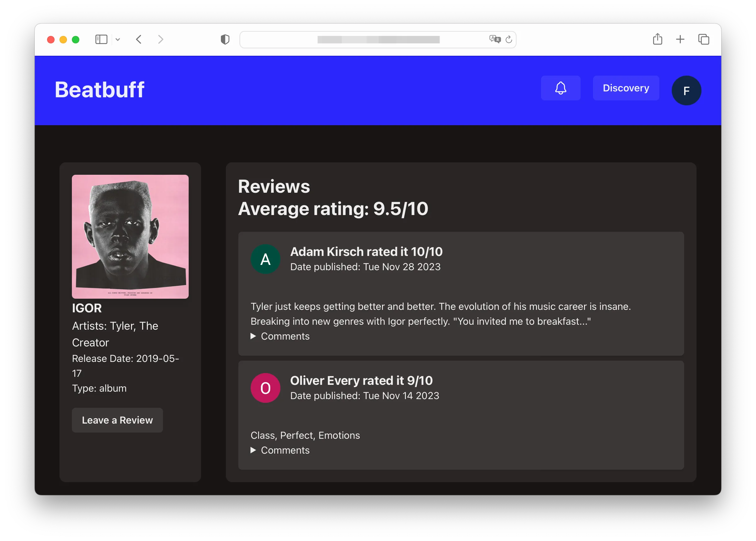Open the notifications bell
Image resolution: width=756 pixels, height=541 pixels.
pos(560,88)
